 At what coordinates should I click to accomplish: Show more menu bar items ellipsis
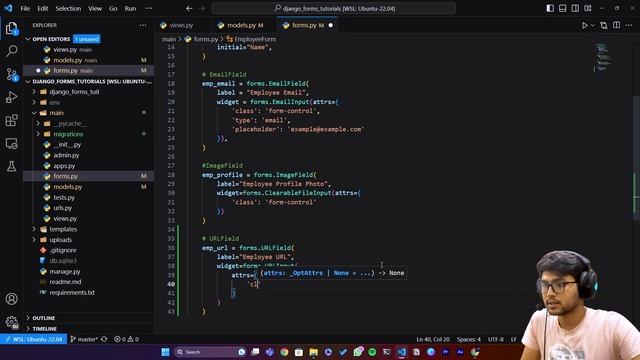coord(149,8)
